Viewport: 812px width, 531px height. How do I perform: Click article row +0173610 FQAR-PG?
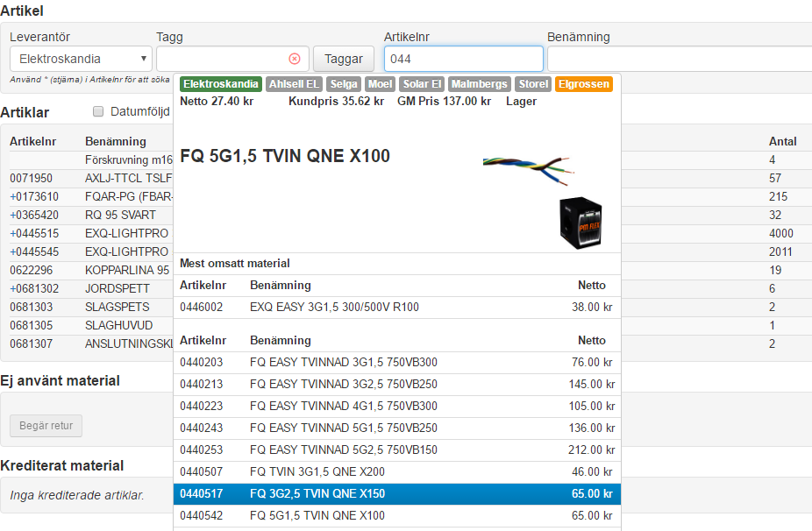[91, 196]
